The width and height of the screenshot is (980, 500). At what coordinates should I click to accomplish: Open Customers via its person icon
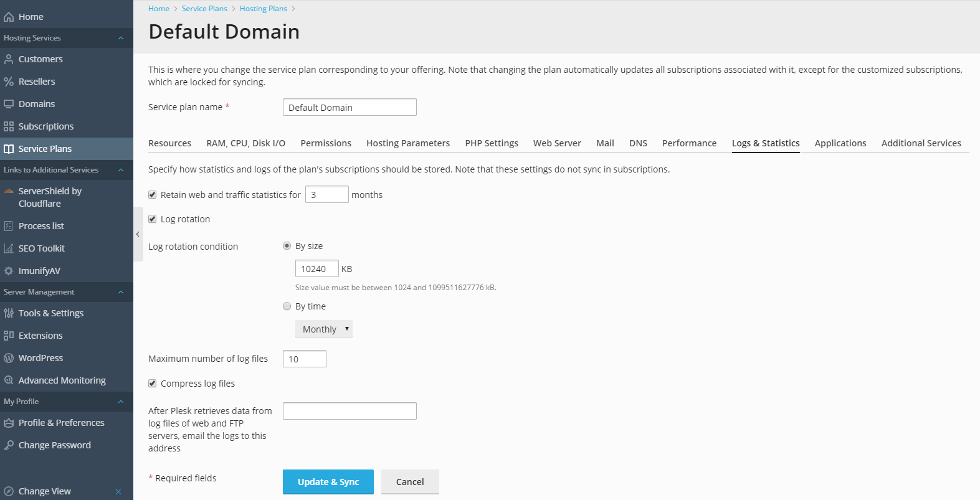coord(9,59)
